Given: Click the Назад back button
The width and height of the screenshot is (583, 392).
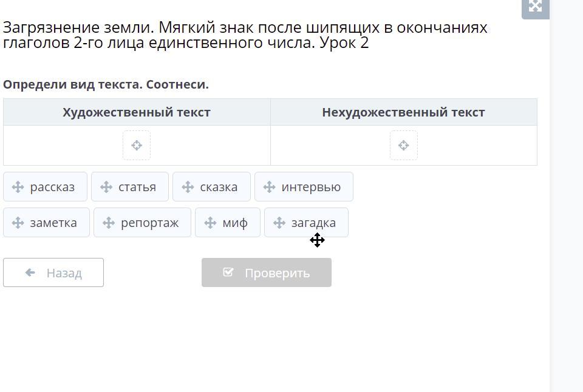Looking at the screenshot, I should tap(53, 272).
